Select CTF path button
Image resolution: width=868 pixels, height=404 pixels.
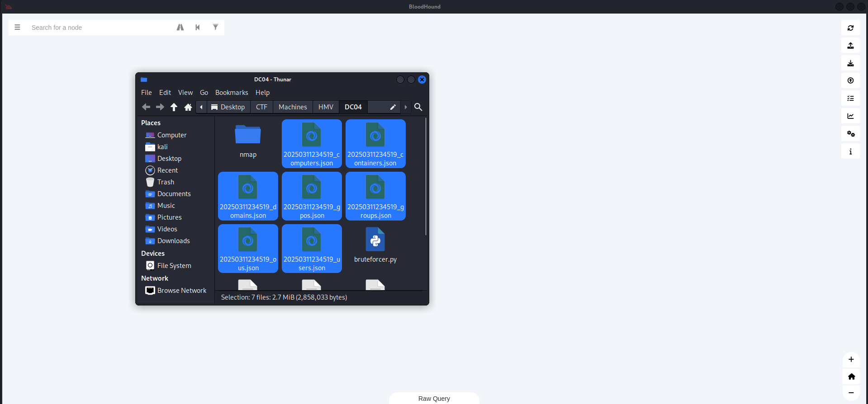point(261,107)
